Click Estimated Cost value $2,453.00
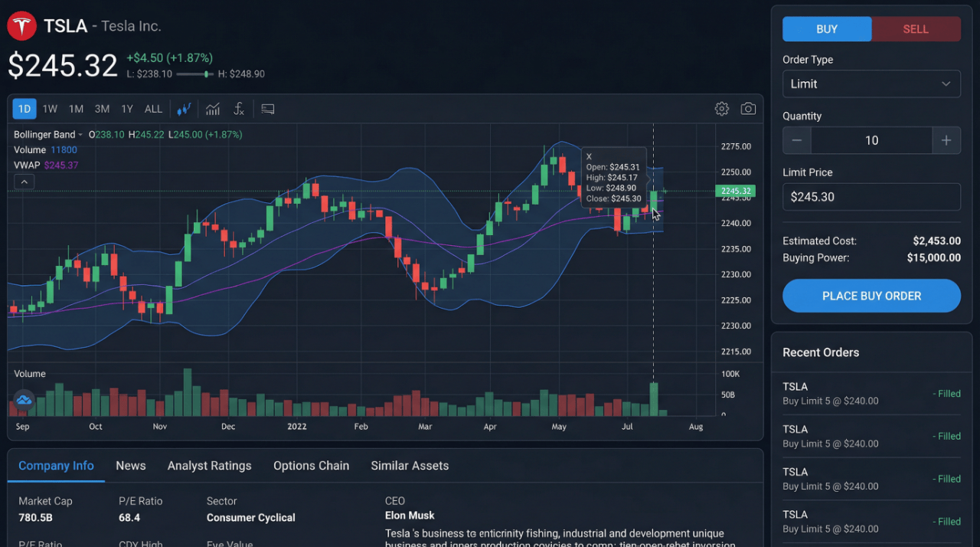This screenshot has height=547, width=980. (936, 241)
